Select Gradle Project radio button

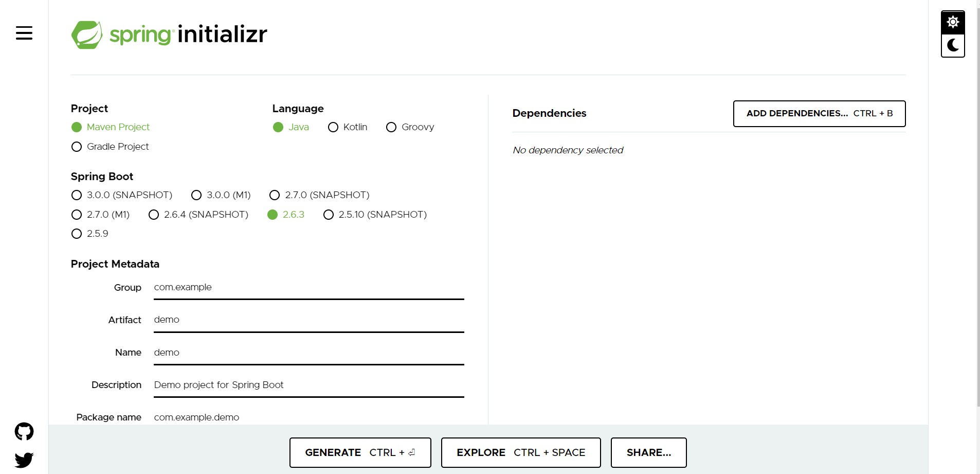click(110, 147)
